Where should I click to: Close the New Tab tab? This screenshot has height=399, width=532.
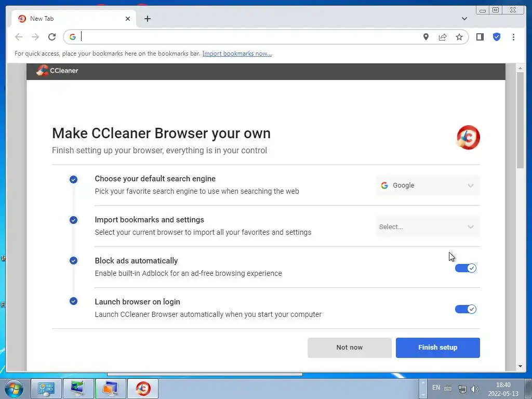128,19
